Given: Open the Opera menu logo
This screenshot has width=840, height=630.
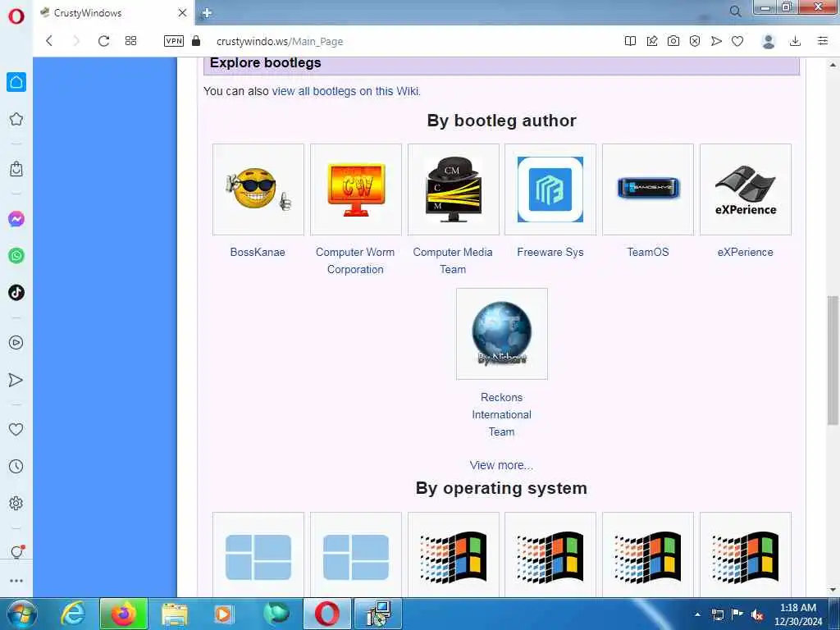Looking at the screenshot, I should coord(16,16).
